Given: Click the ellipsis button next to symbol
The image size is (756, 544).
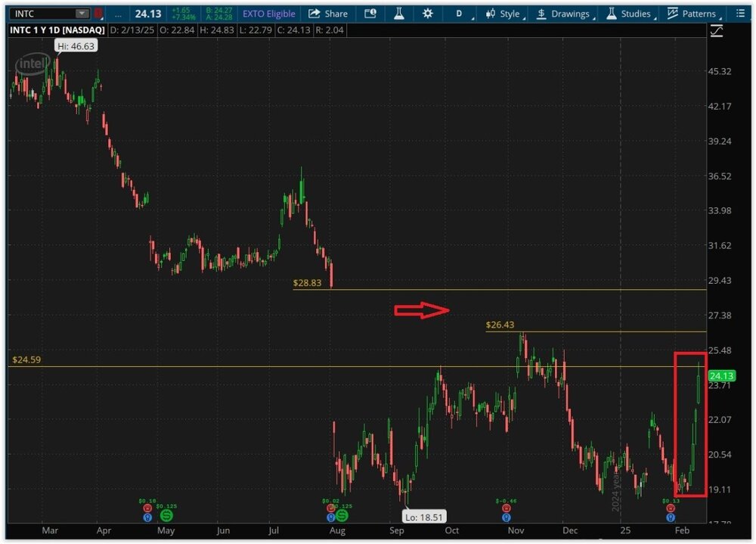Looking at the screenshot, I should click(118, 14).
